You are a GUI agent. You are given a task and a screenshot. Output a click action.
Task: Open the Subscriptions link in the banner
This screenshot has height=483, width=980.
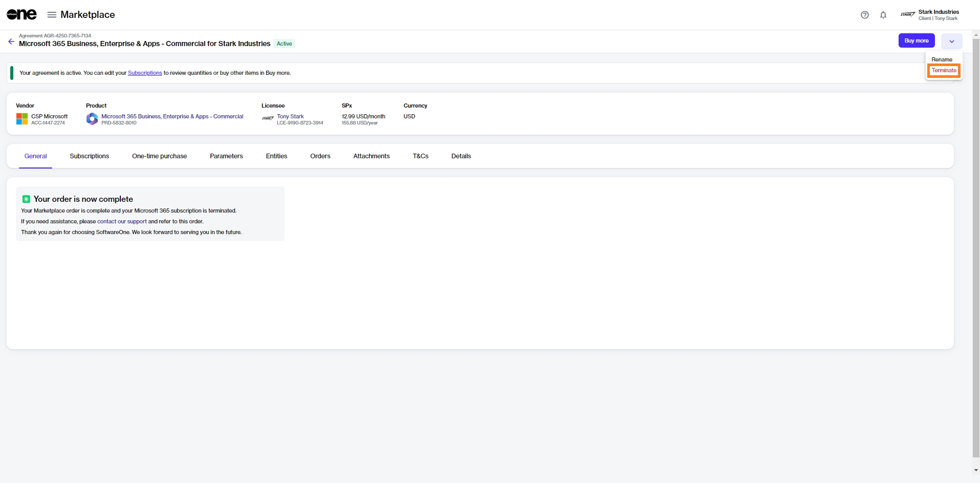tap(145, 73)
